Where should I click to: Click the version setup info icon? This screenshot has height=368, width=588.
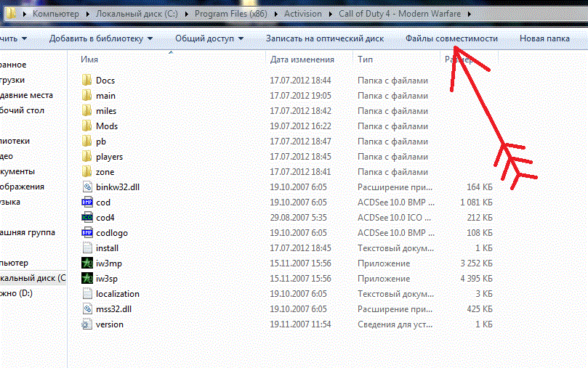pyautogui.click(x=87, y=324)
